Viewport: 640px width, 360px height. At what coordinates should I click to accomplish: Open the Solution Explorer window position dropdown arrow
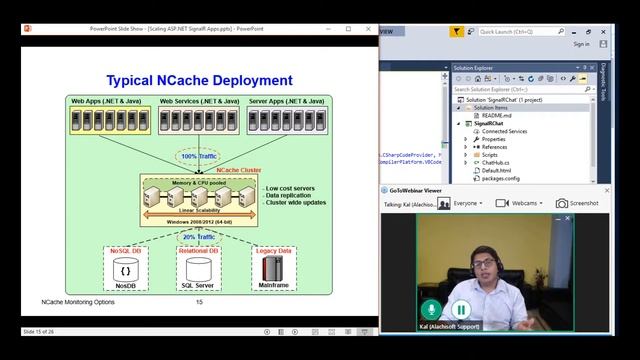coord(578,68)
